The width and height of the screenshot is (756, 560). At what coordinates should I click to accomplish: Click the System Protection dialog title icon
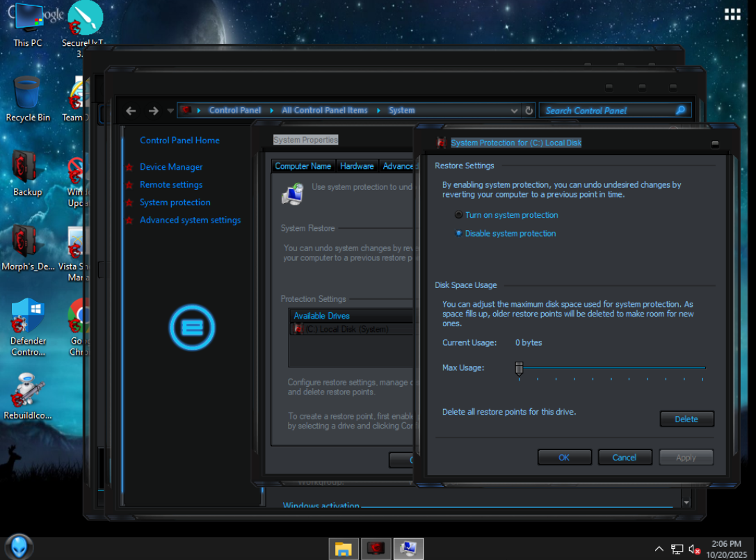(x=441, y=143)
